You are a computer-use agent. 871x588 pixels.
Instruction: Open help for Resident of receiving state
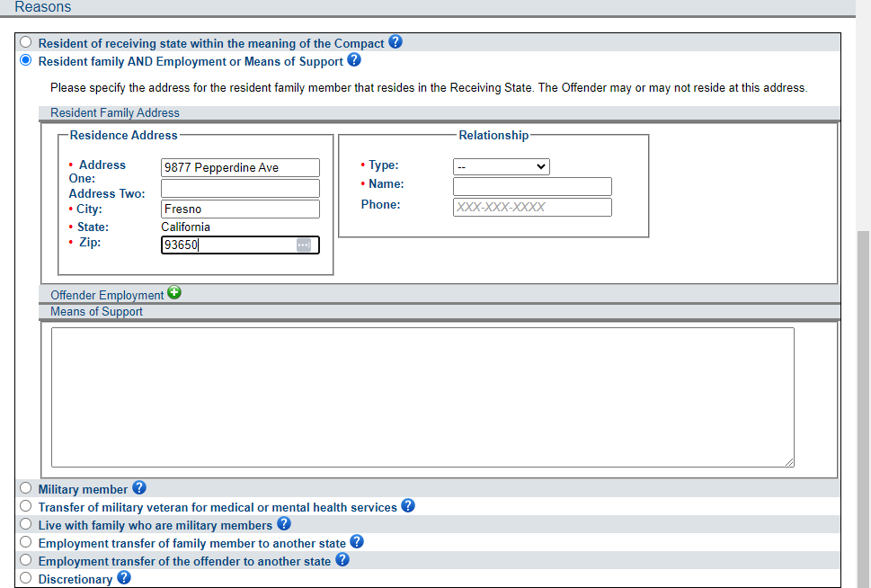(x=396, y=41)
